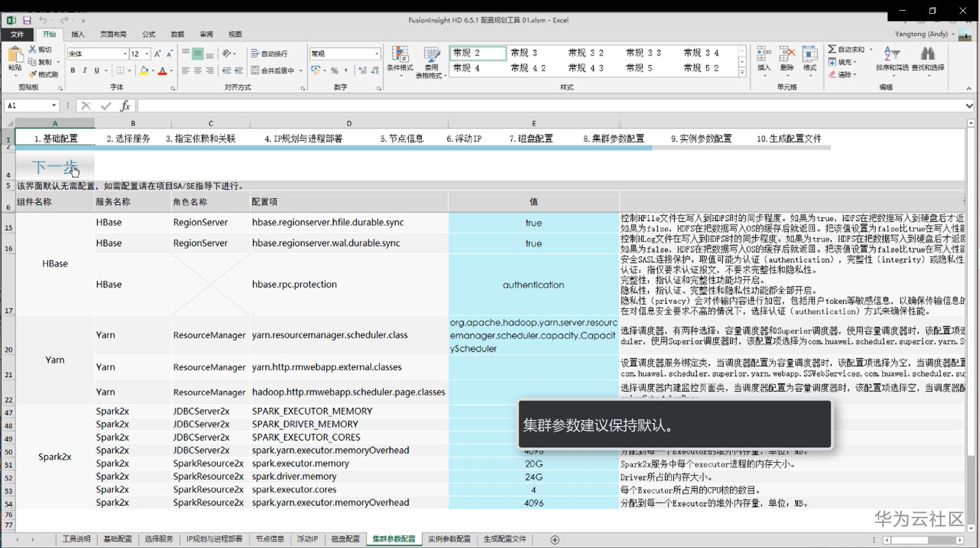Switch to the 工具说明 sheet tab
This screenshot has width=980, height=548.
tap(76, 539)
